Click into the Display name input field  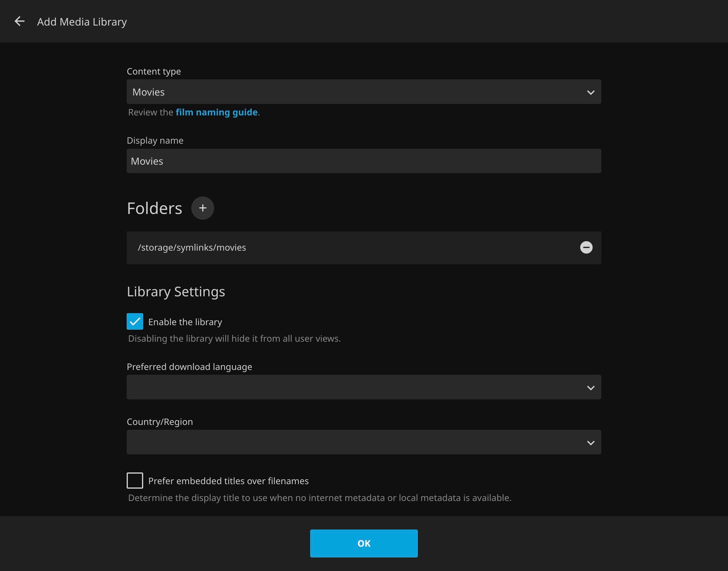point(363,161)
